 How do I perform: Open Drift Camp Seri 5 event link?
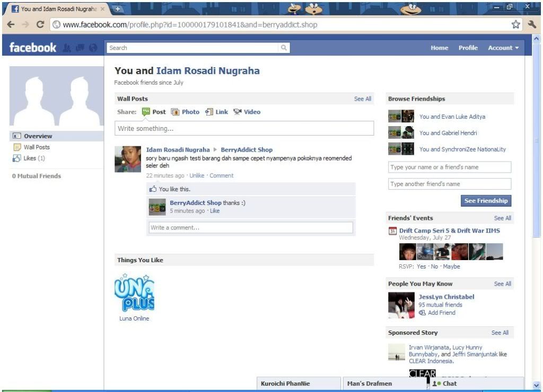pyautogui.click(x=450, y=230)
